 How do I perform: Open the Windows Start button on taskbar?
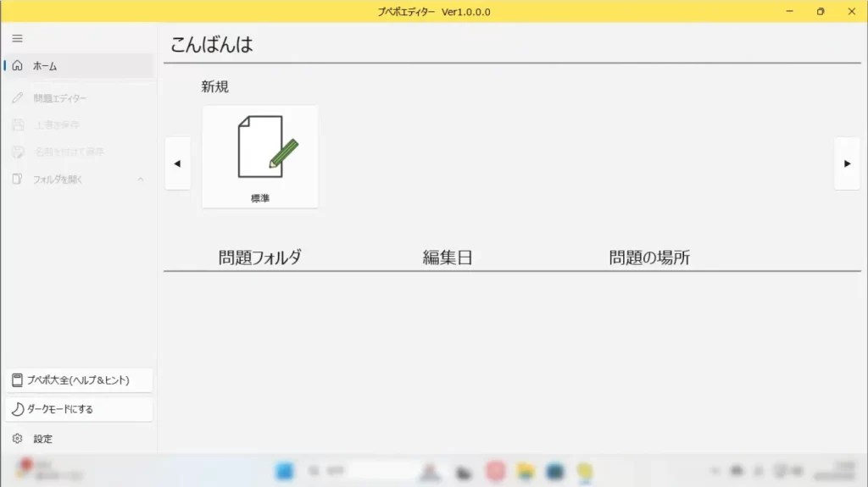[285, 471]
